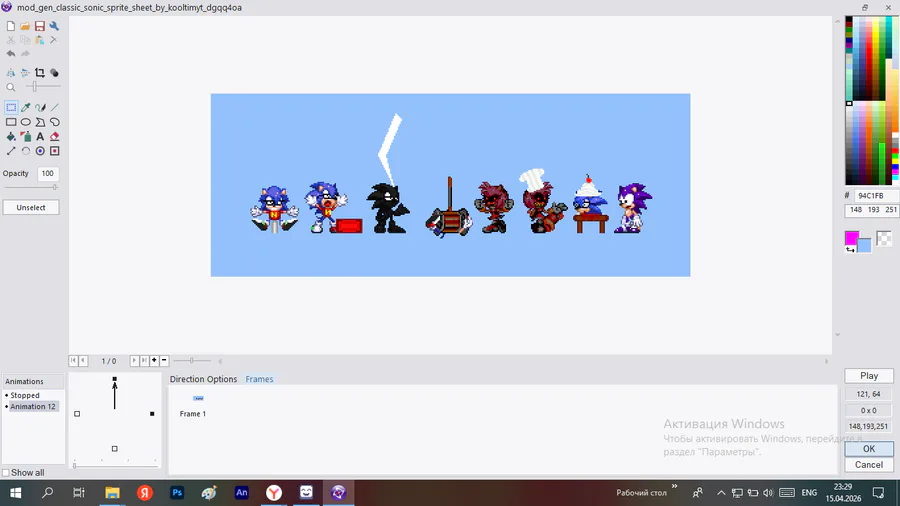
Task: Toggle the right direction square
Action: tap(152, 414)
